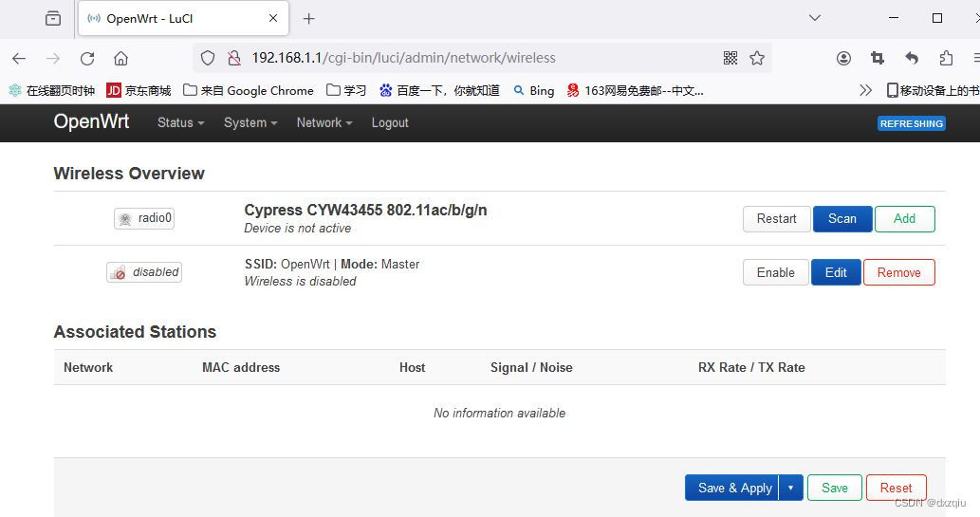Click the OpenWrt - LuCI tab
The width and height of the screenshot is (980, 517).
coord(183,18)
